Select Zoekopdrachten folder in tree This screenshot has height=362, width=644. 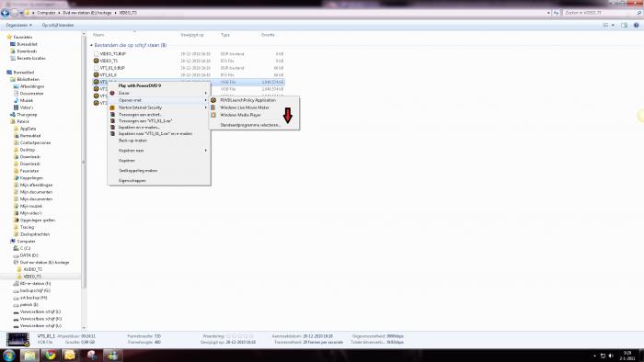(35, 234)
